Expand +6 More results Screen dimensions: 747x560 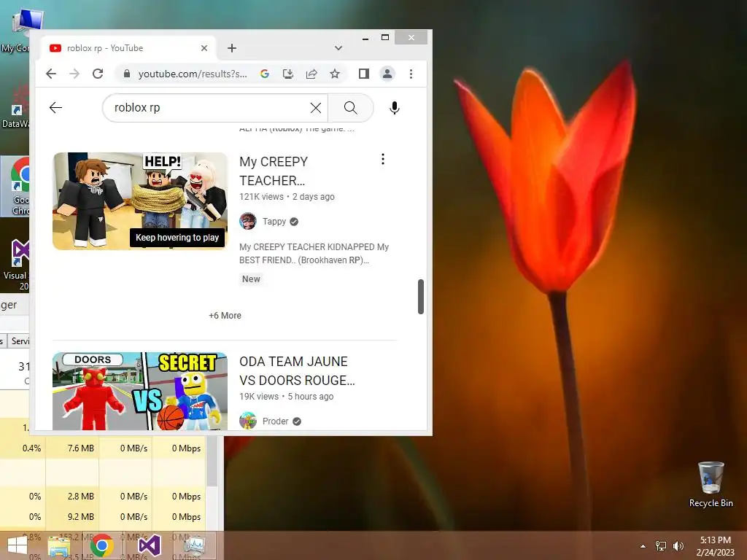(225, 316)
